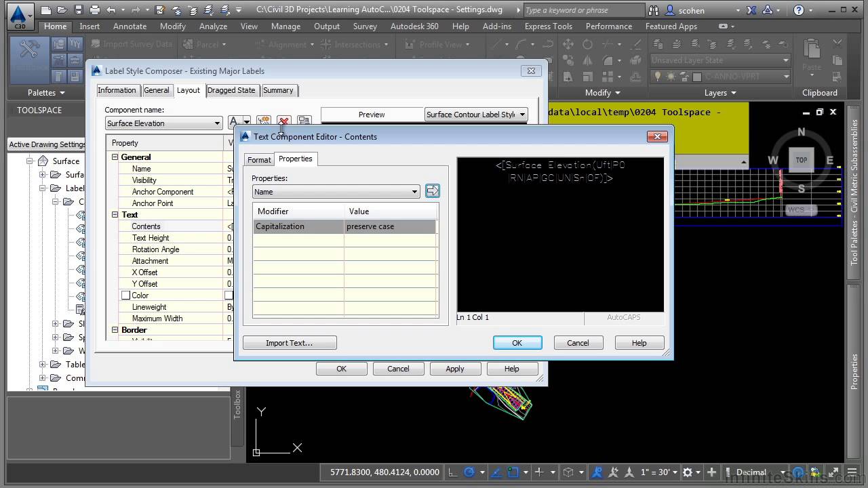Viewport: 868px width, 488px height.
Task: Switch to the Format tab in text editor
Action: [259, 160]
